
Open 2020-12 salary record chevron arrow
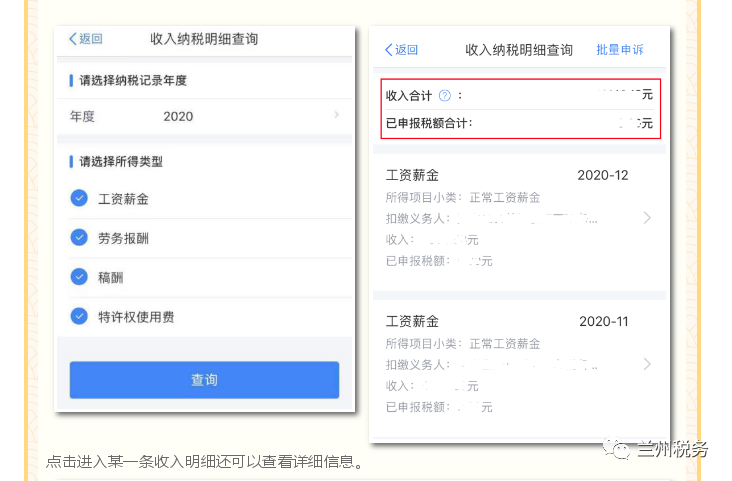tap(647, 218)
